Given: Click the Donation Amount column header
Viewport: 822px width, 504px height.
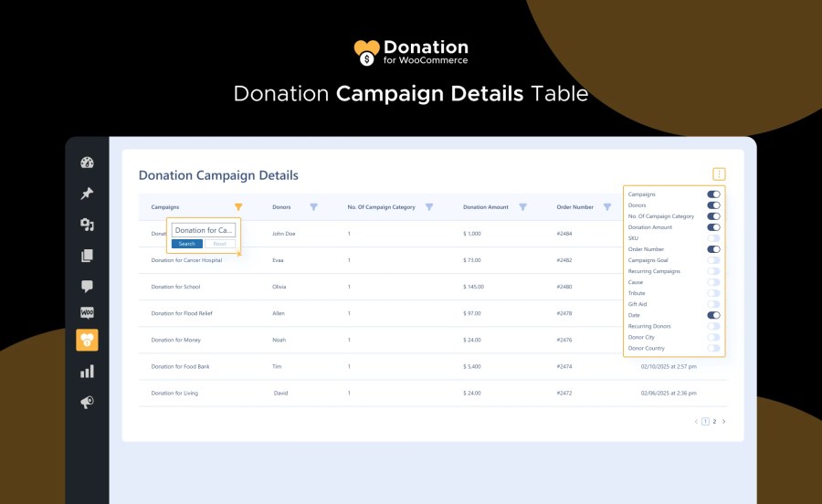Looking at the screenshot, I should pos(486,207).
